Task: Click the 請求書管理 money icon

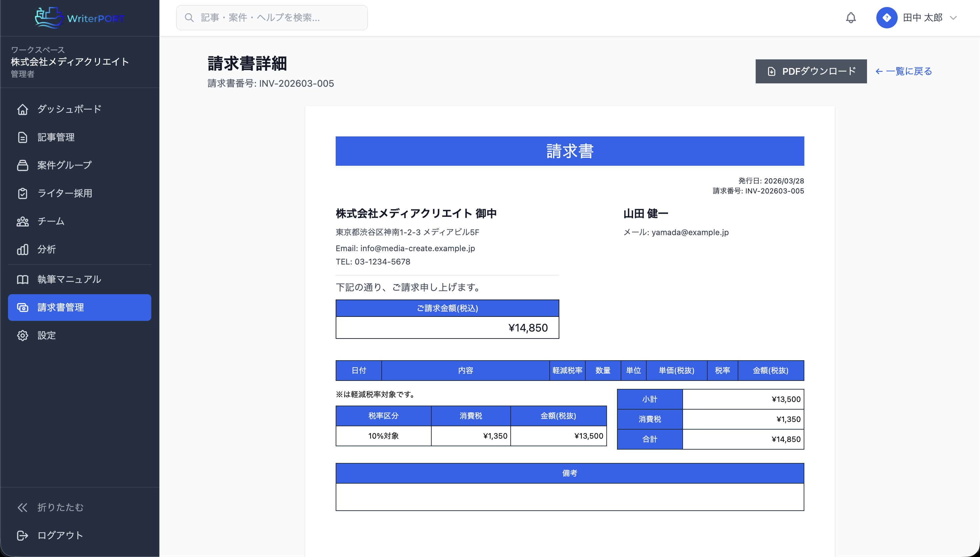Action: [x=23, y=307]
